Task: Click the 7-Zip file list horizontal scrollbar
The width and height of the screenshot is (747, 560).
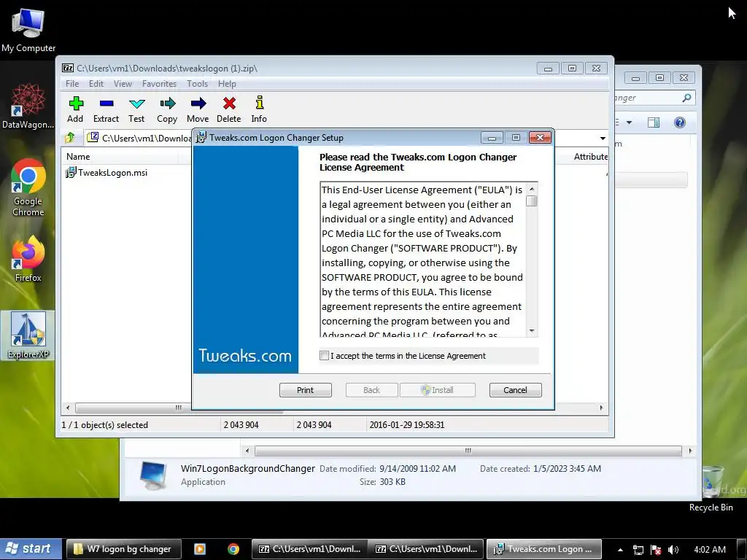Action: click(x=179, y=408)
